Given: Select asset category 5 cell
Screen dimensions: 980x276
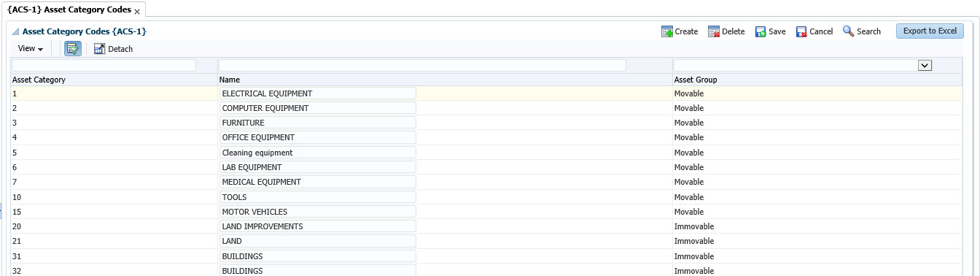Looking at the screenshot, I should 114,153.
